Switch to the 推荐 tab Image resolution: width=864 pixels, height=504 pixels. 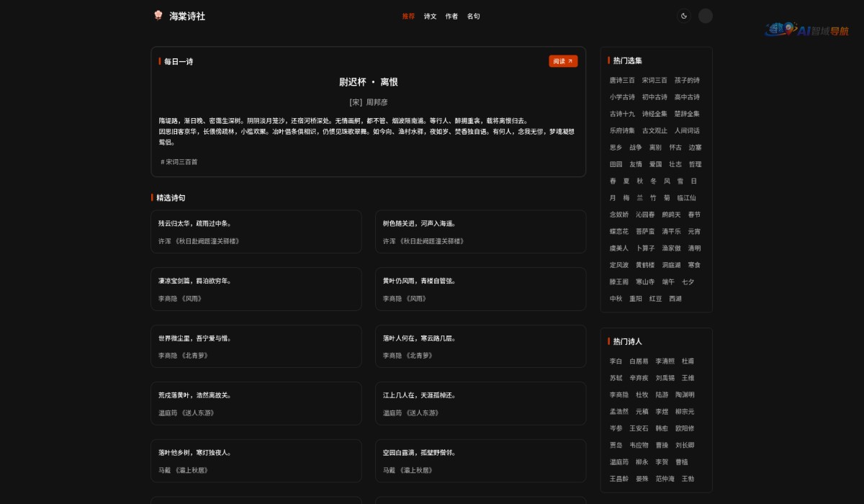[x=408, y=16]
